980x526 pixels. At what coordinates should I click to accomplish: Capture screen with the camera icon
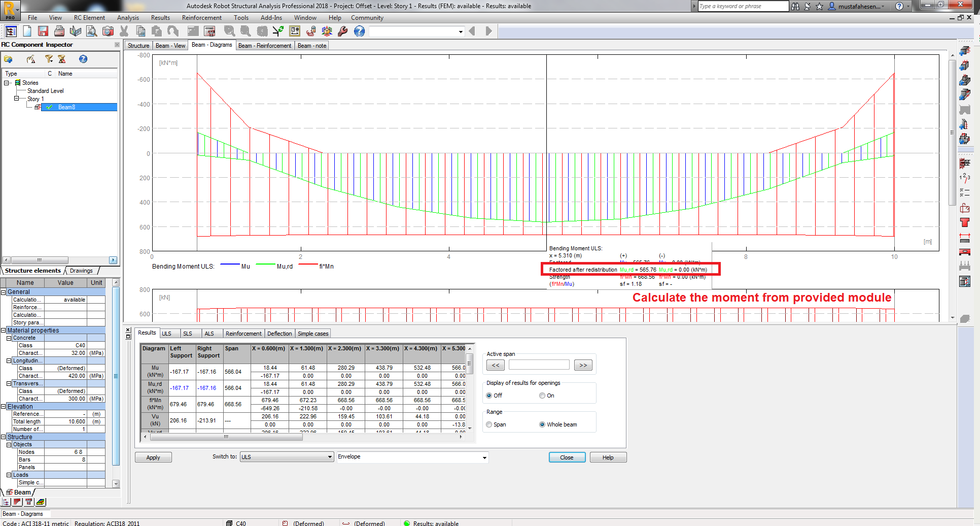tap(108, 31)
